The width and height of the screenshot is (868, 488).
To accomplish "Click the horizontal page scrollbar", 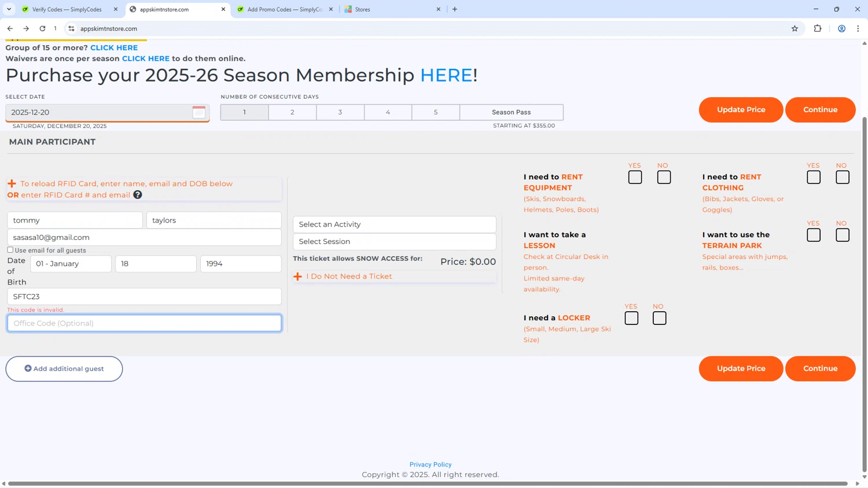I will (x=428, y=483).
